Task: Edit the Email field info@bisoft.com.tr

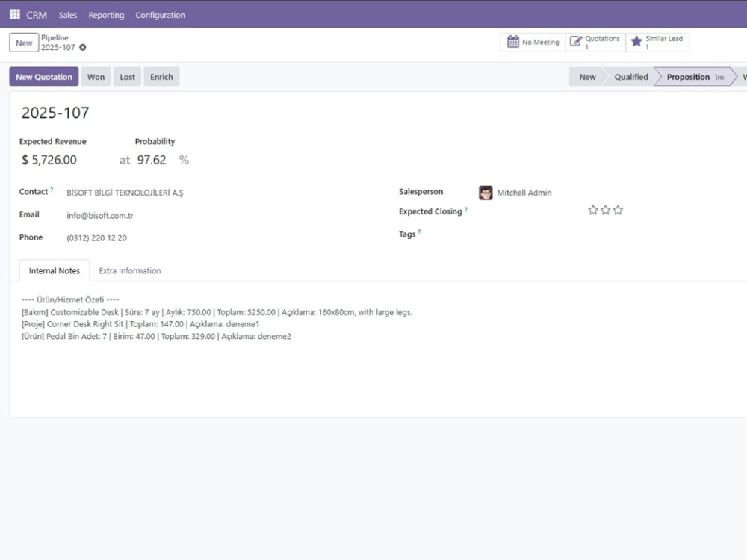Action: point(100,215)
